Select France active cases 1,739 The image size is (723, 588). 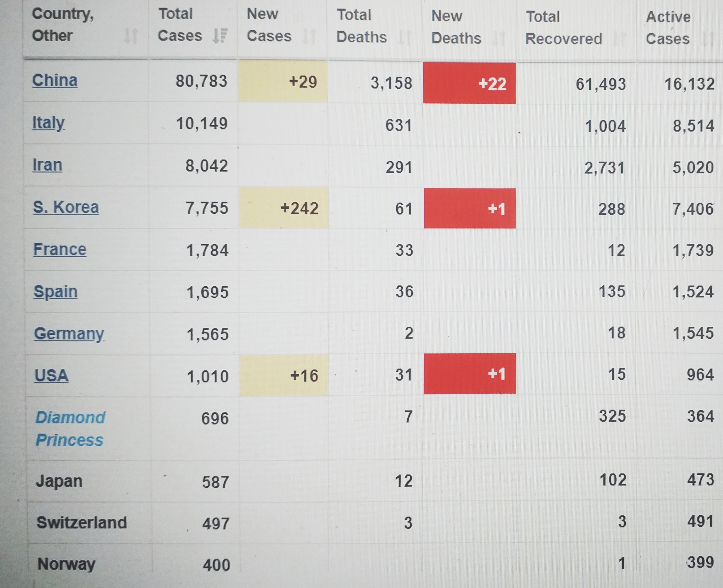(x=693, y=251)
